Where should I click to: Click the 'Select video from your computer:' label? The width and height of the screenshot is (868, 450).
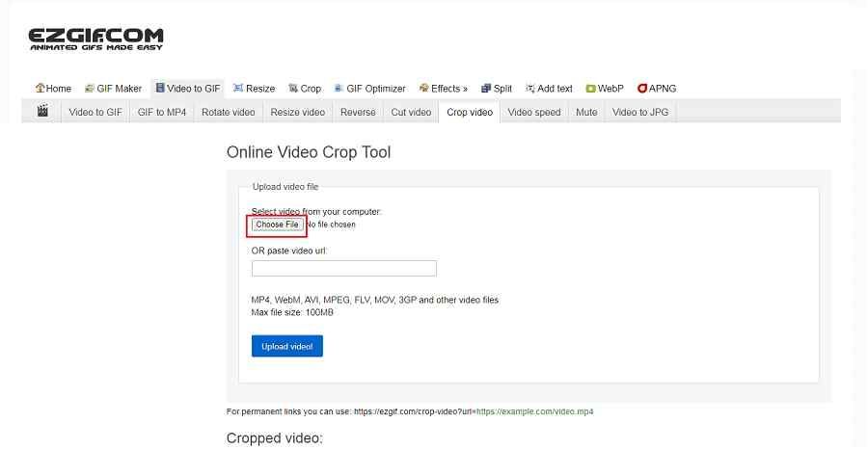(x=316, y=212)
